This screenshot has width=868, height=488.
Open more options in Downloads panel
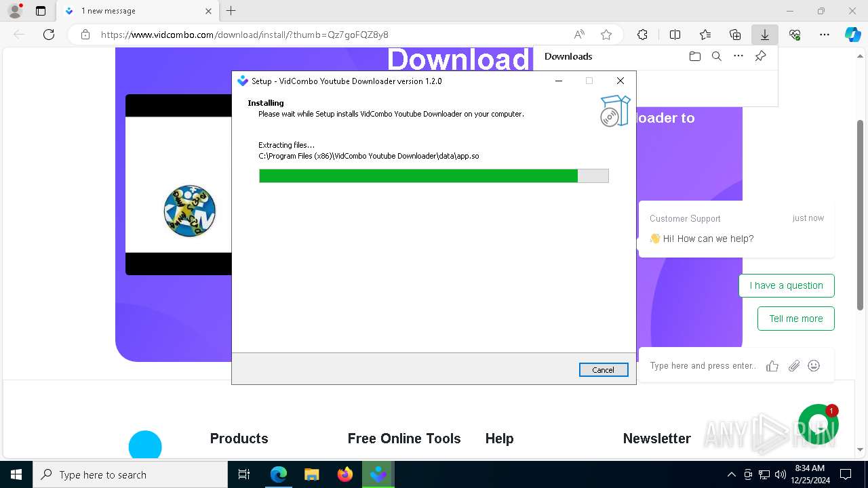pyautogui.click(x=738, y=56)
